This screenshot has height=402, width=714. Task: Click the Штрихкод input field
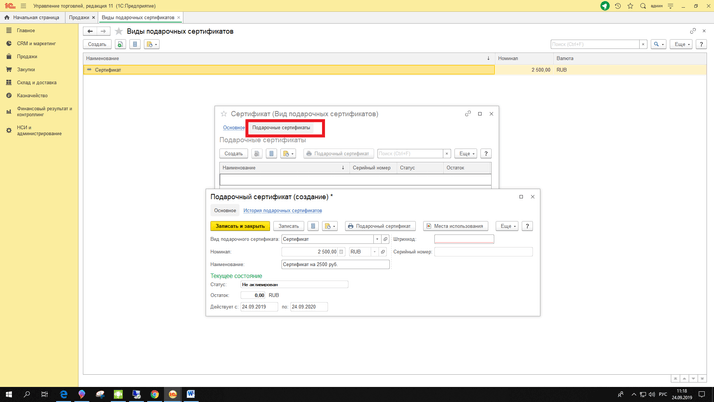pos(464,239)
